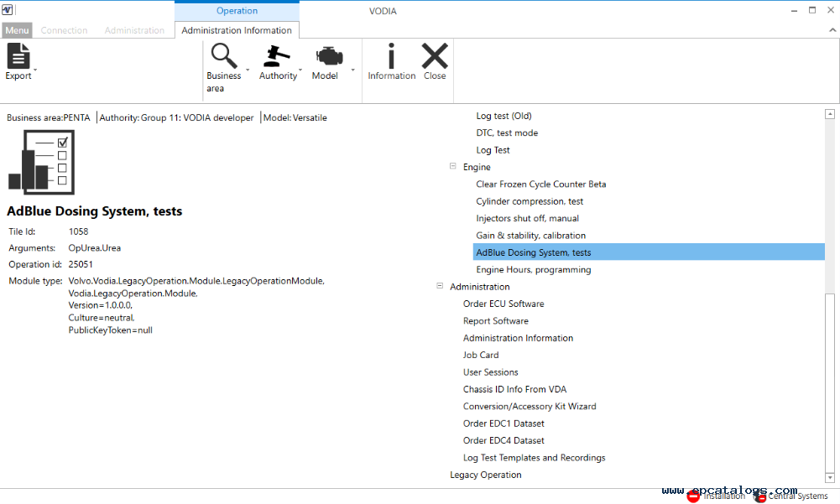Click the tree scrollbar thumb
The width and height of the screenshot is (840, 504).
(x=830, y=382)
